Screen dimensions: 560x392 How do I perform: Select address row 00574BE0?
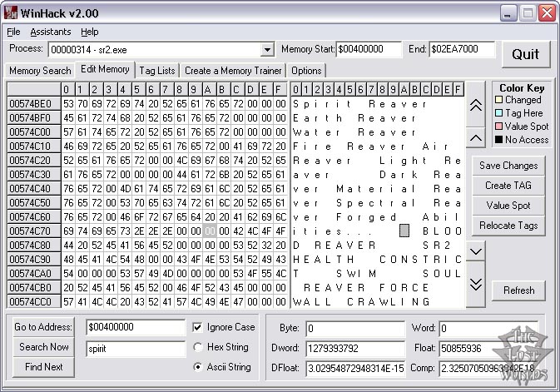coord(34,104)
